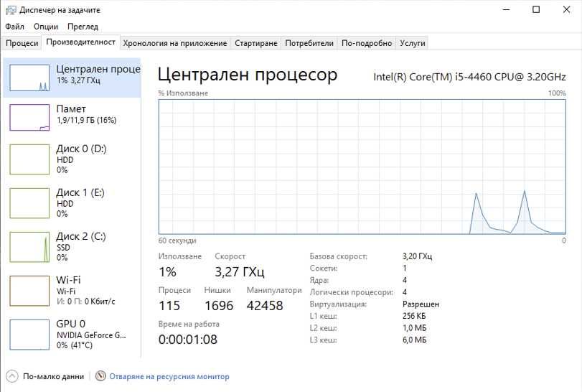The height and width of the screenshot is (392, 582).
Task: Click the threads count 1696
Action: click(x=219, y=306)
